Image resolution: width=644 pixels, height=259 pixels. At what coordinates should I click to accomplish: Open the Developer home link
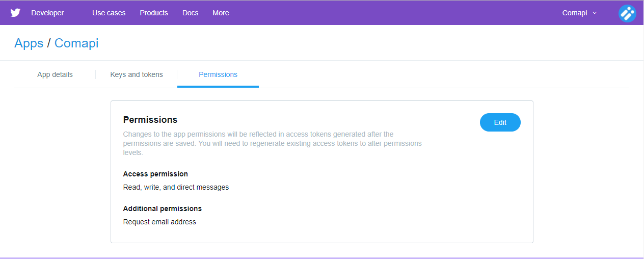(x=47, y=13)
